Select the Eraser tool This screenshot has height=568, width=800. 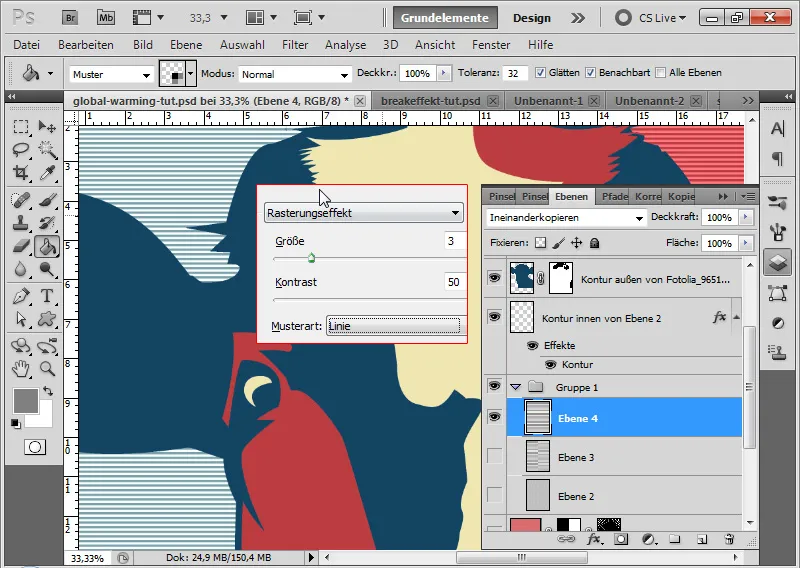20,246
